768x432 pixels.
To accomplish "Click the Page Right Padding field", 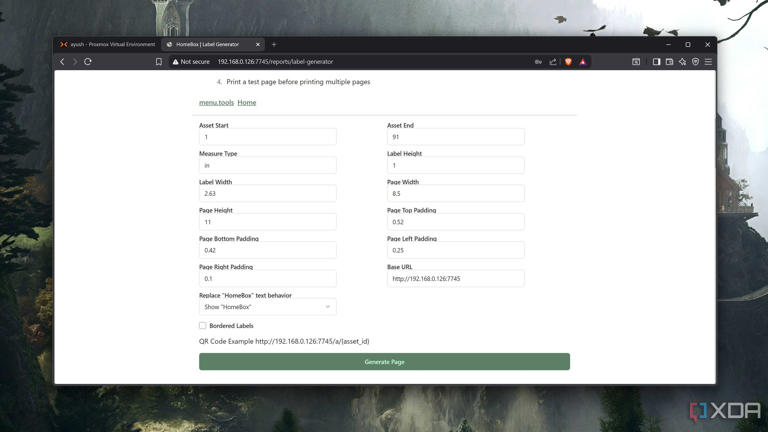I will pos(267,279).
